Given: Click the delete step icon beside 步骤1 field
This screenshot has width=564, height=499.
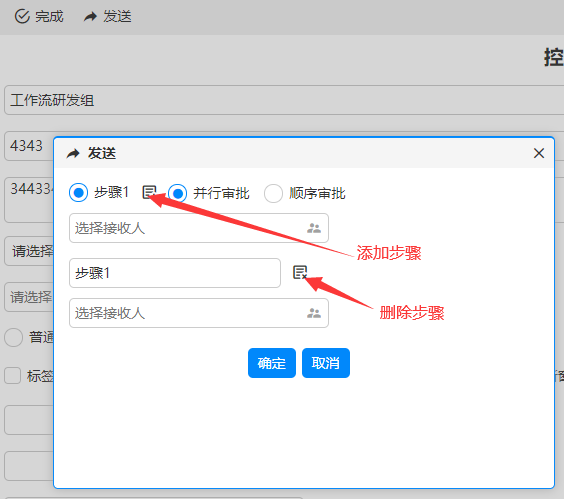Looking at the screenshot, I should 300,272.
